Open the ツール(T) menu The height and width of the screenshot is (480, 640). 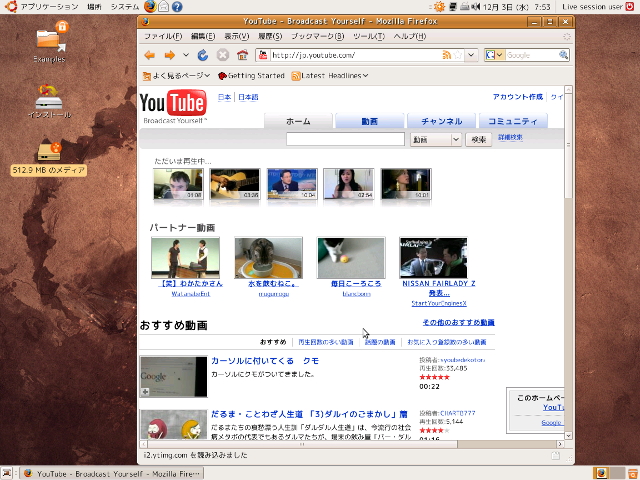[369, 36]
